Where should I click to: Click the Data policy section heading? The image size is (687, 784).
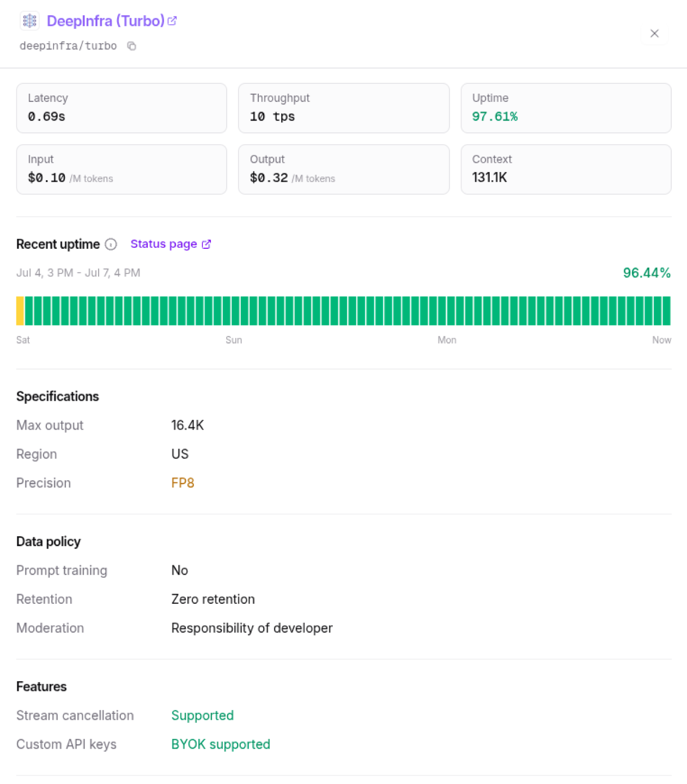[x=48, y=541]
